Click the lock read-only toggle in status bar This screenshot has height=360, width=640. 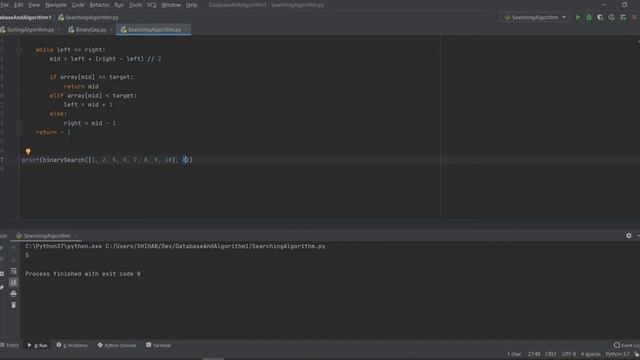(636, 354)
